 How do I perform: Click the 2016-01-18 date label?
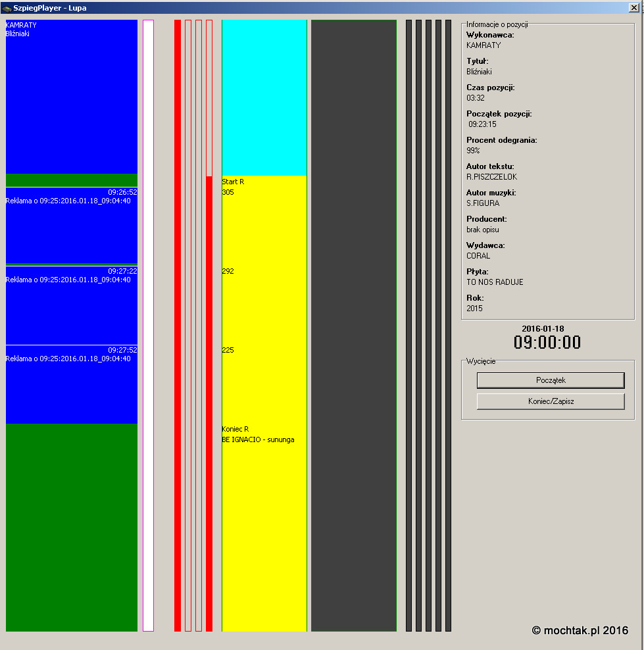click(x=543, y=329)
